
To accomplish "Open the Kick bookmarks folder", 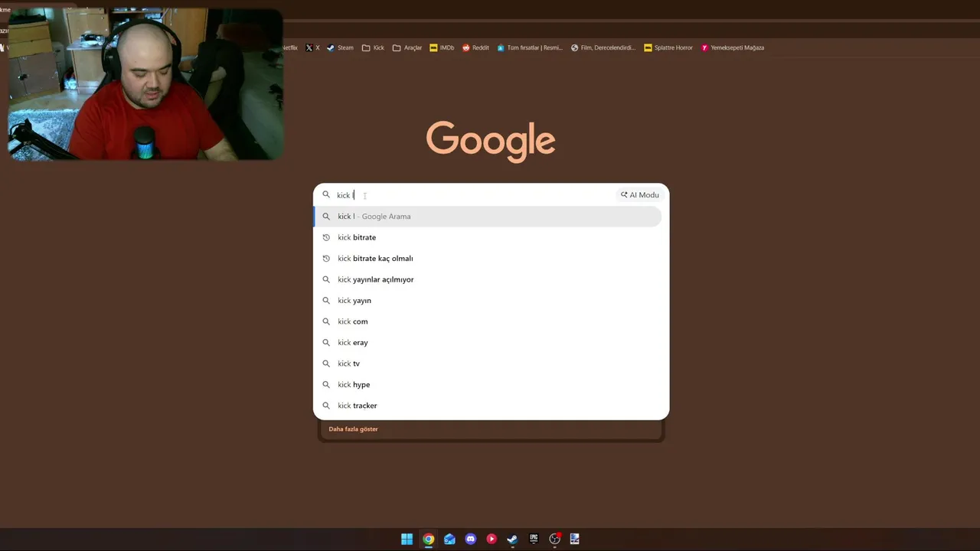I will pos(373,47).
